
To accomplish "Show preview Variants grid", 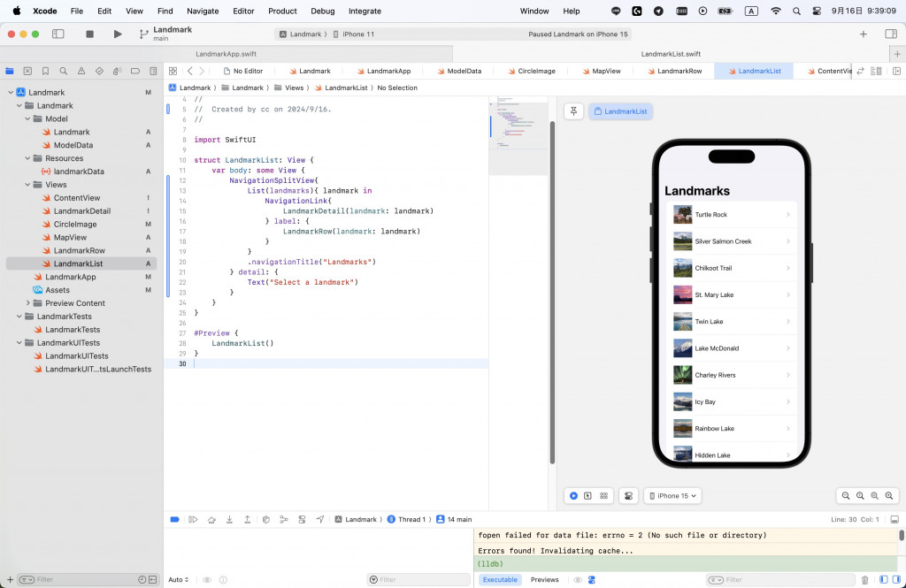I will [x=603, y=495].
